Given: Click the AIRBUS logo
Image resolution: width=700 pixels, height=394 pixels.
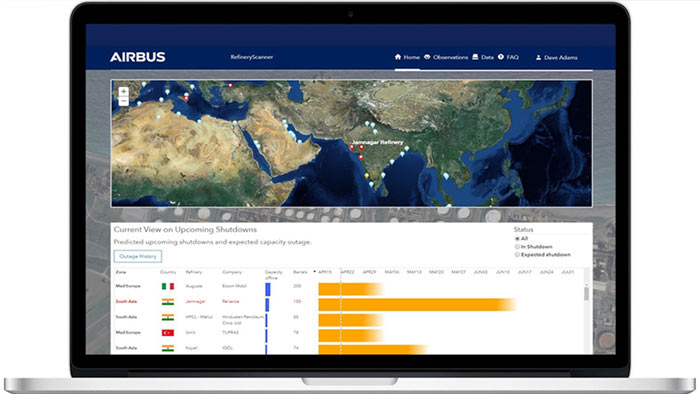Looking at the screenshot, I should pyautogui.click(x=138, y=57).
